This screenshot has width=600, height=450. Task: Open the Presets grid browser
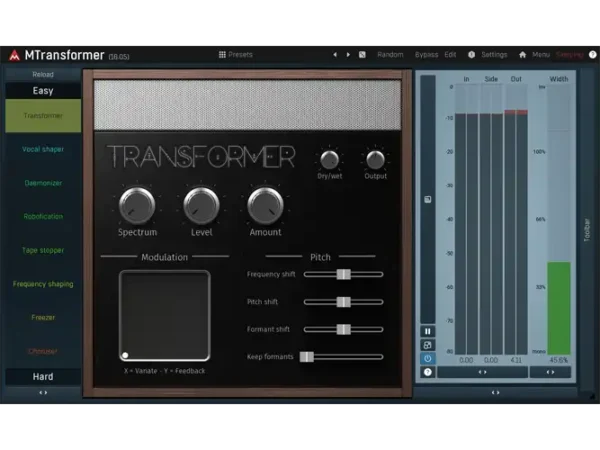[x=222, y=54]
